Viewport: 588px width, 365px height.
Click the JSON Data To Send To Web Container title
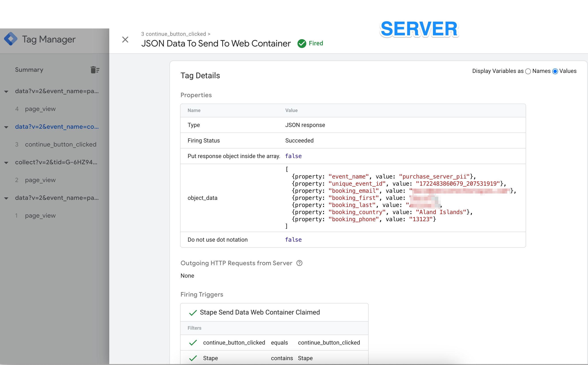(x=216, y=43)
